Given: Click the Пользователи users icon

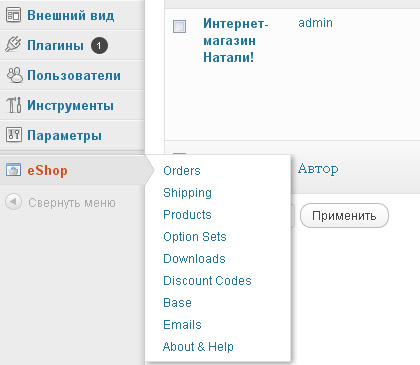Looking at the screenshot, I should [15, 75].
